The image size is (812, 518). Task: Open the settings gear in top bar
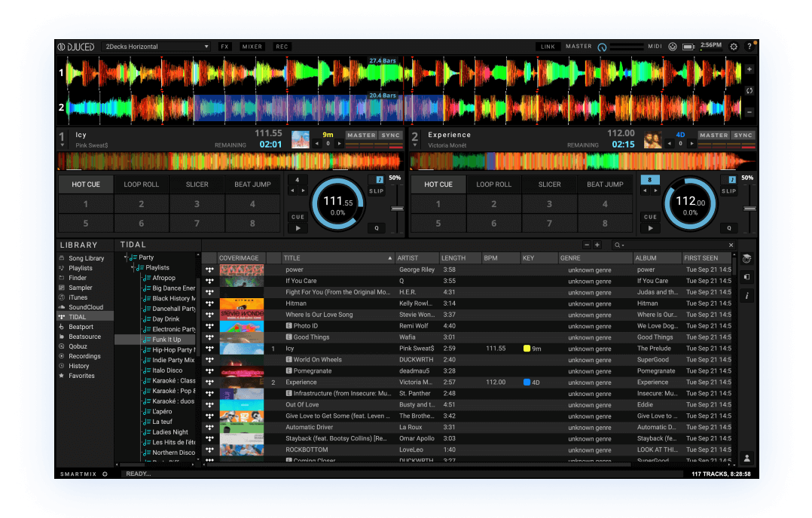734,47
